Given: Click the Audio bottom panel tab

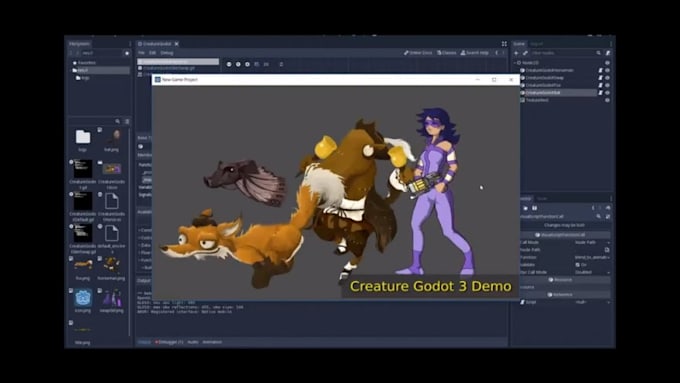Looking at the screenshot, I should tap(193, 342).
